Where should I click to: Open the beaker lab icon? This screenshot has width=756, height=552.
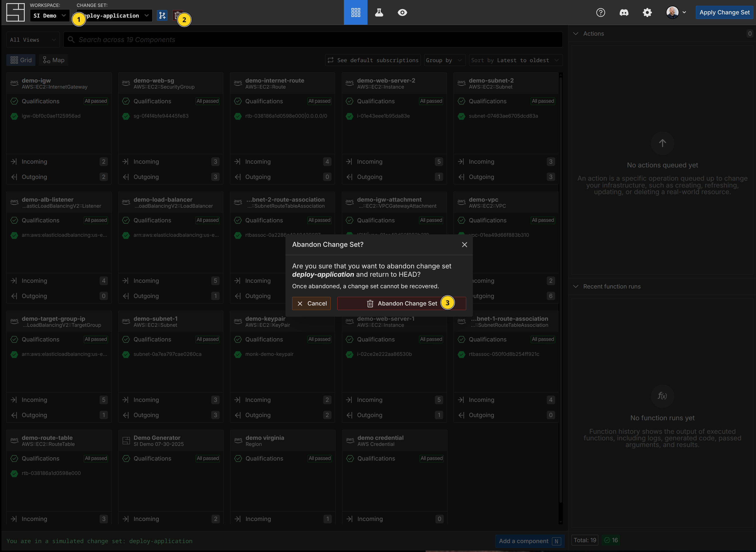[379, 12]
